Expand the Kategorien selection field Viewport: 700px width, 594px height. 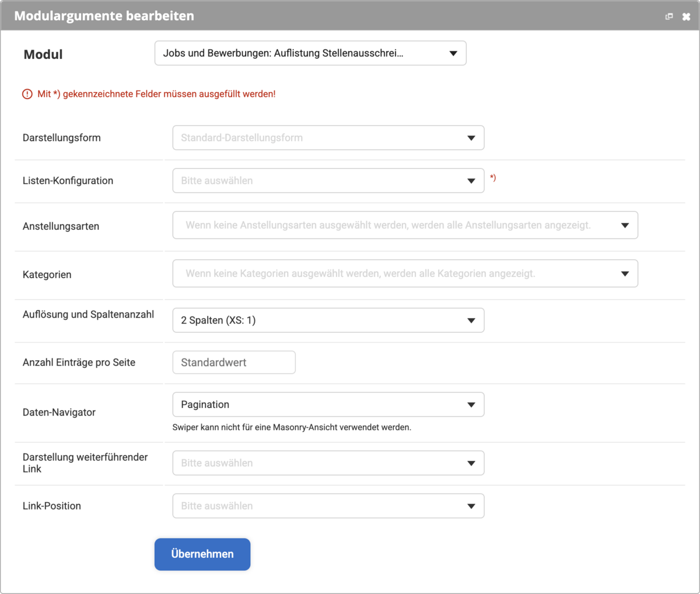(x=405, y=273)
